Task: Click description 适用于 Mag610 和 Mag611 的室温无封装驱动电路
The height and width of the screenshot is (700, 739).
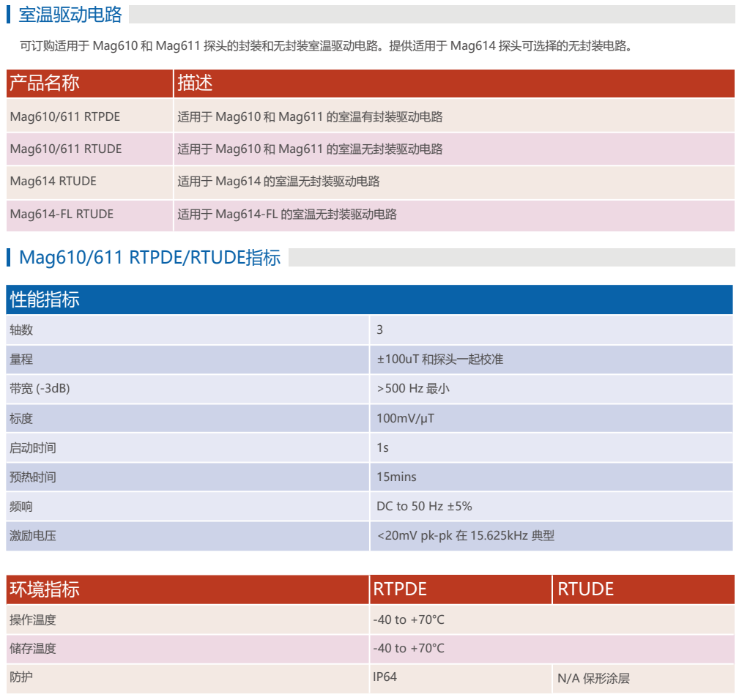Action: point(310,149)
